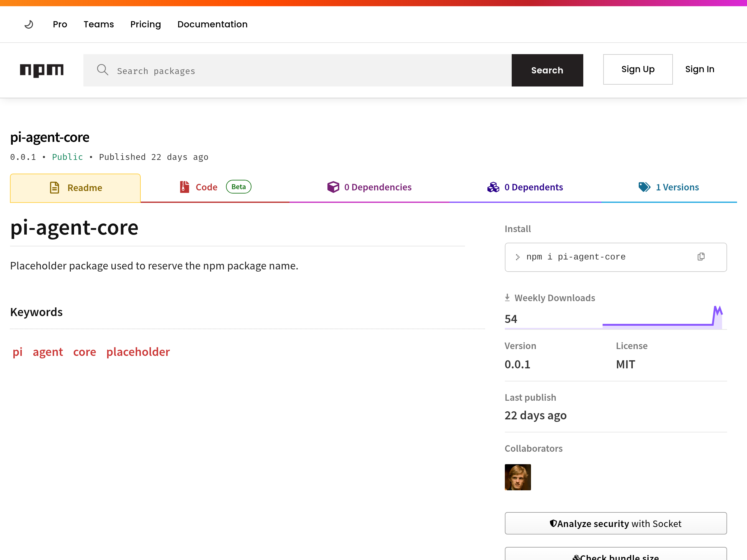This screenshot has height=560, width=747.
Task: Click the Public label text
Action: pos(68,157)
